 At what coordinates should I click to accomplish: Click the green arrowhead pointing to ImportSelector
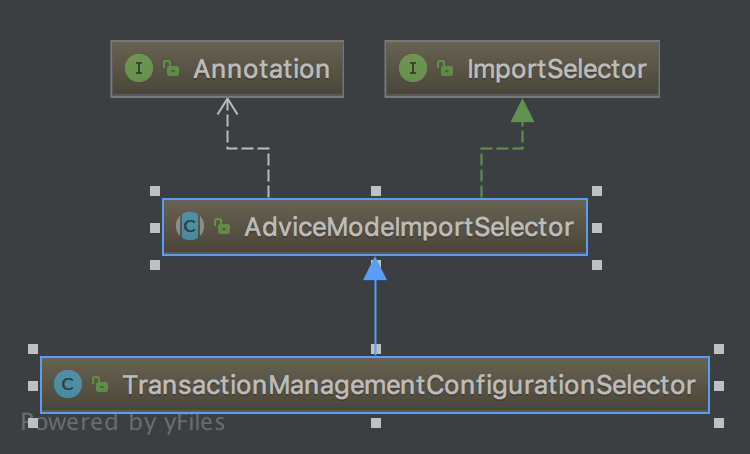point(522,110)
